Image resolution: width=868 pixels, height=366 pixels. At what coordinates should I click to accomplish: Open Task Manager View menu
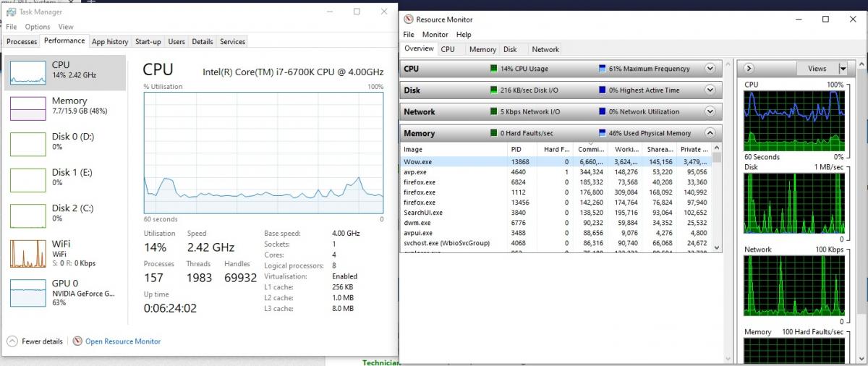(66, 27)
